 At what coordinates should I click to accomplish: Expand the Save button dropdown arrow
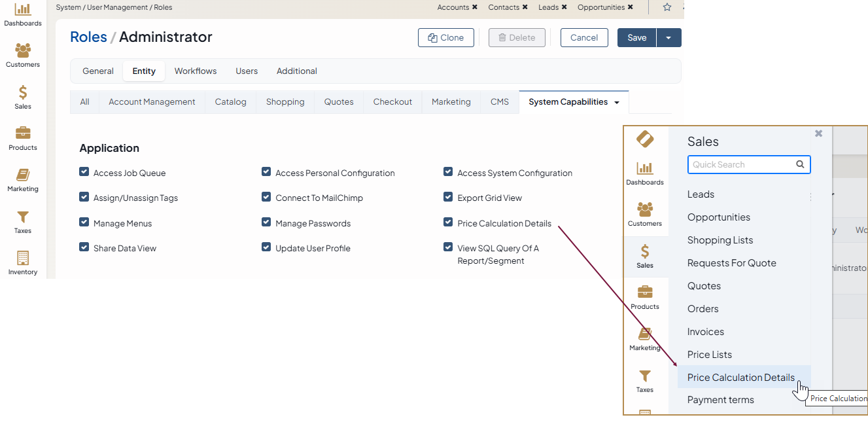pyautogui.click(x=668, y=38)
